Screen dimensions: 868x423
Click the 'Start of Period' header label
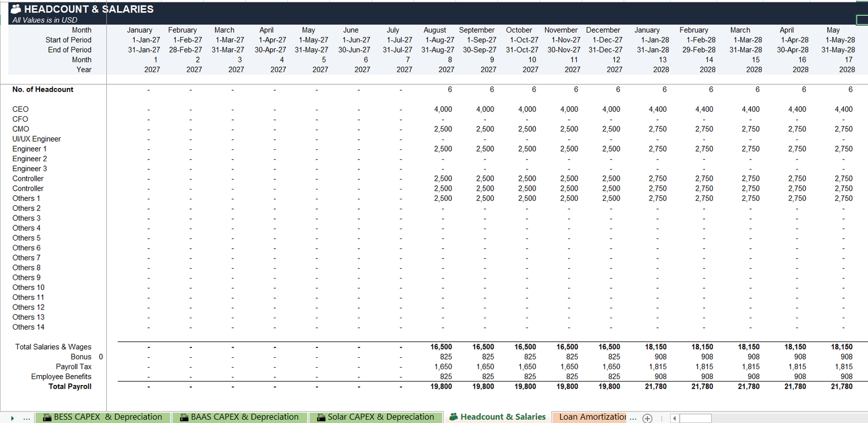coord(68,40)
